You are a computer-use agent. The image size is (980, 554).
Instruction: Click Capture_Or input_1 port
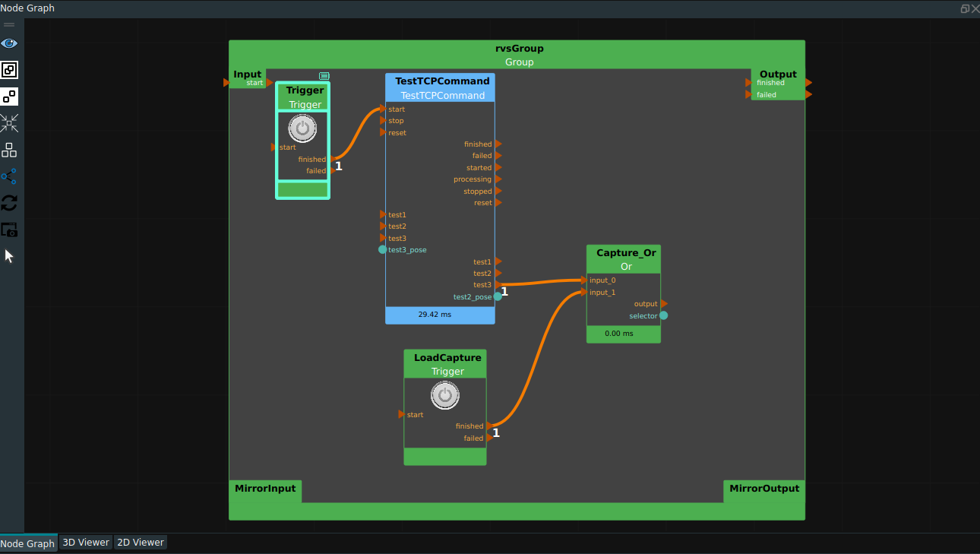point(584,292)
